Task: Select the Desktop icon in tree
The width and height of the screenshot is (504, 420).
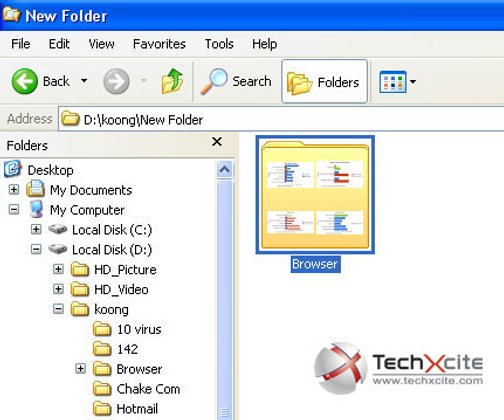Action: (13, 169)
